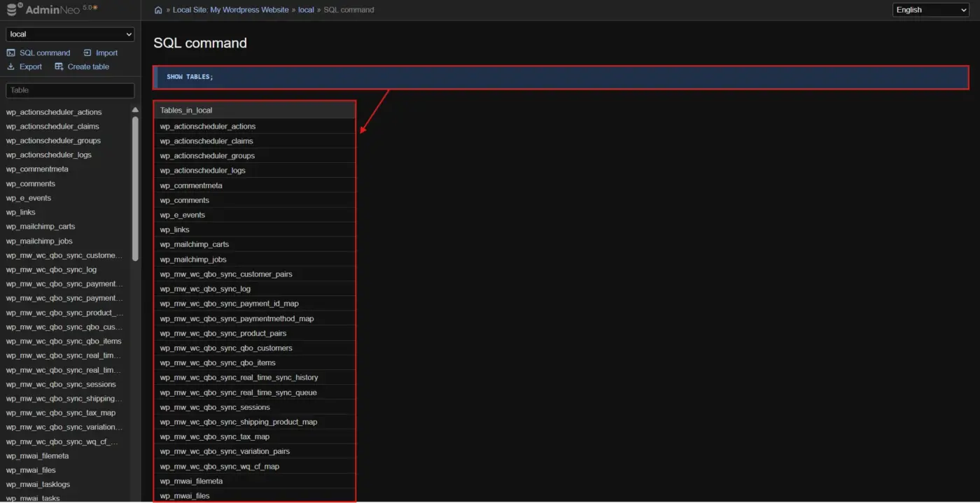Image resolution: width=980 pixels, height=503 pixels.
Task: Click the Tables_in_local column header
Action: 255,110
